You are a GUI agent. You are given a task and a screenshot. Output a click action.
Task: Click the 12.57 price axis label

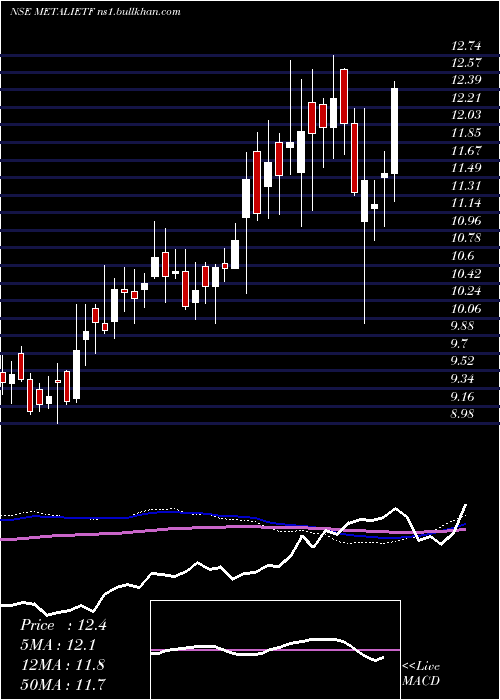466,62
